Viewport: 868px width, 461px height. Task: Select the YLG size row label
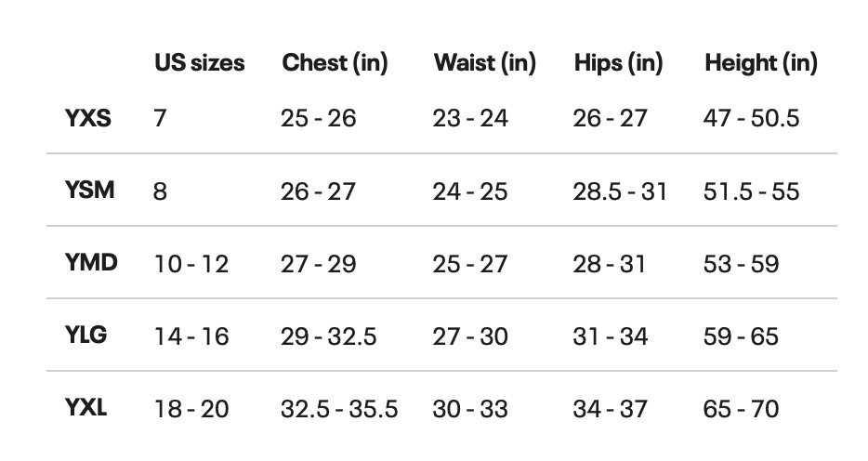tap(85, 335)
